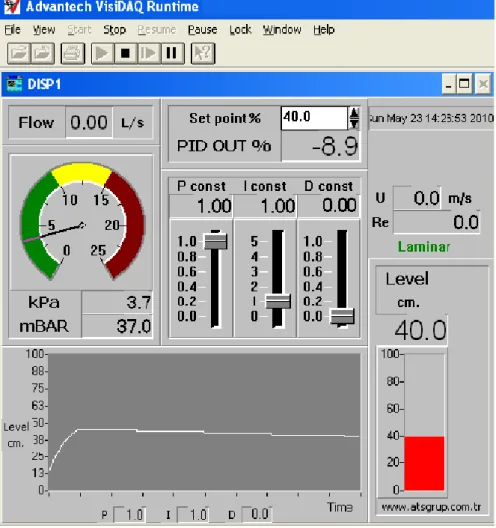This screenshot has height=528, width=496.
Task: Click the Resume step-play toolbar button
Action: coord(148,53)
